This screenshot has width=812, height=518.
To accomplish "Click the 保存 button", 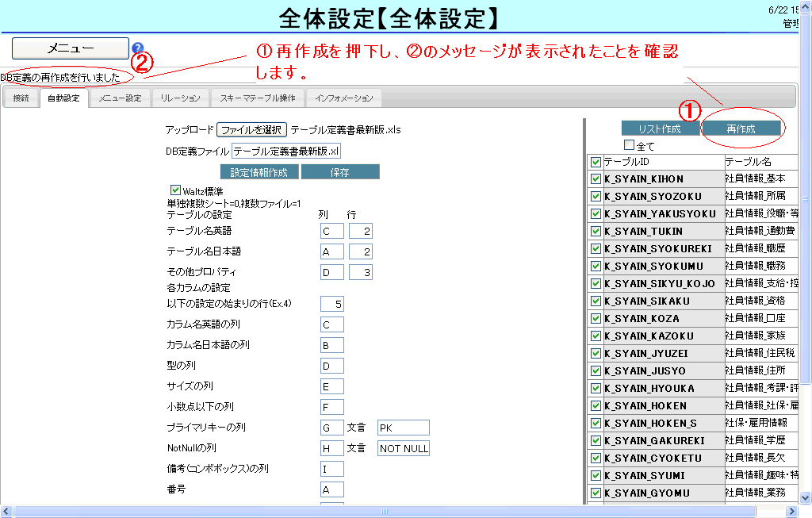I will [x=340, y=172].
